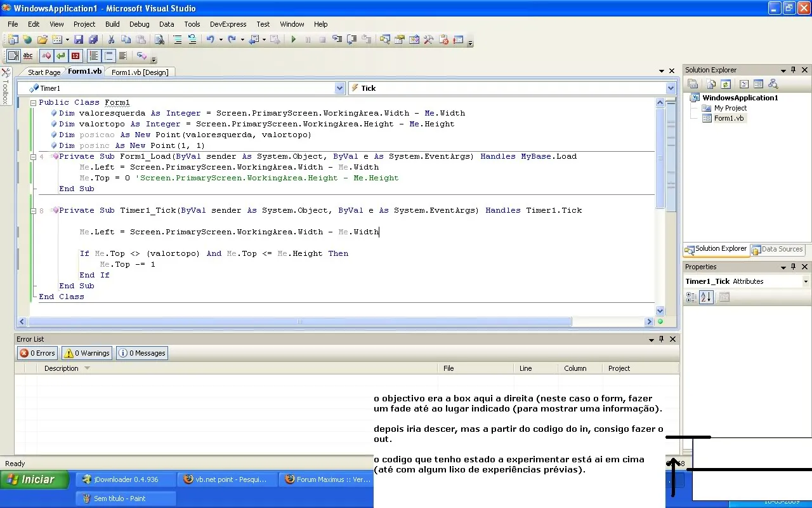Toggle the 0 Messages filter button
The width and height of the screenshot is (812, 508).
142,353
